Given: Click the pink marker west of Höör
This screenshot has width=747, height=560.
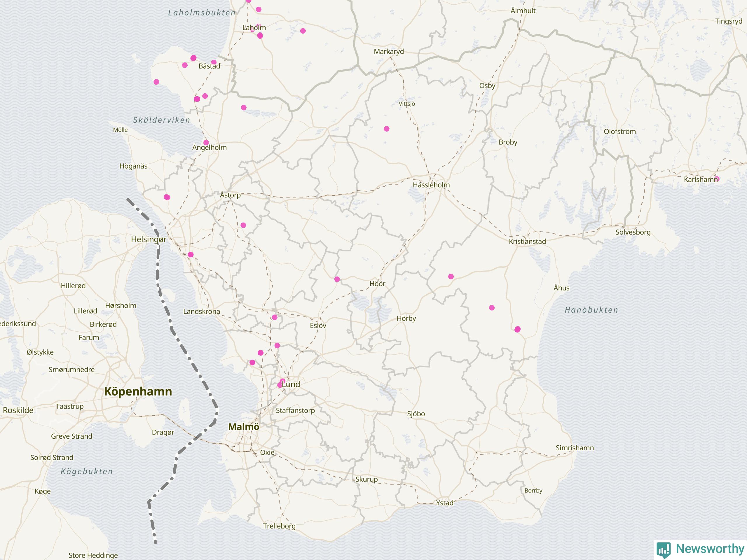Looking at the screenshot, I should [x=337, y=279].
